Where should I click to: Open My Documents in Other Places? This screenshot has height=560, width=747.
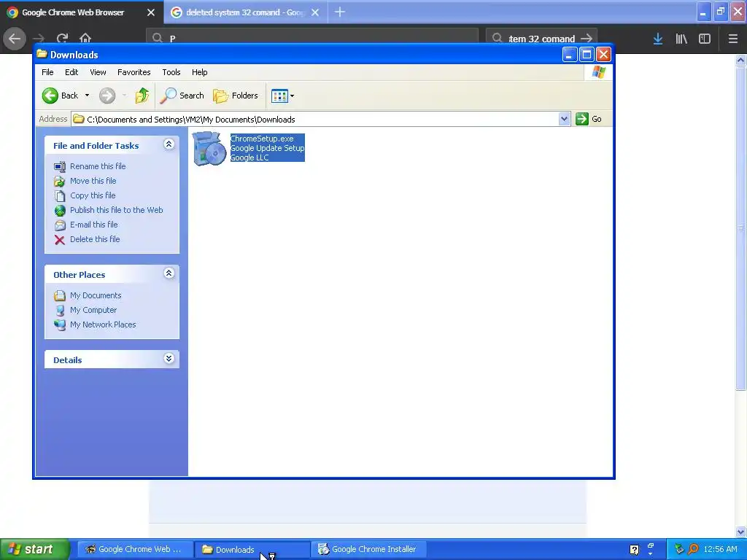(x=96, y=296)
